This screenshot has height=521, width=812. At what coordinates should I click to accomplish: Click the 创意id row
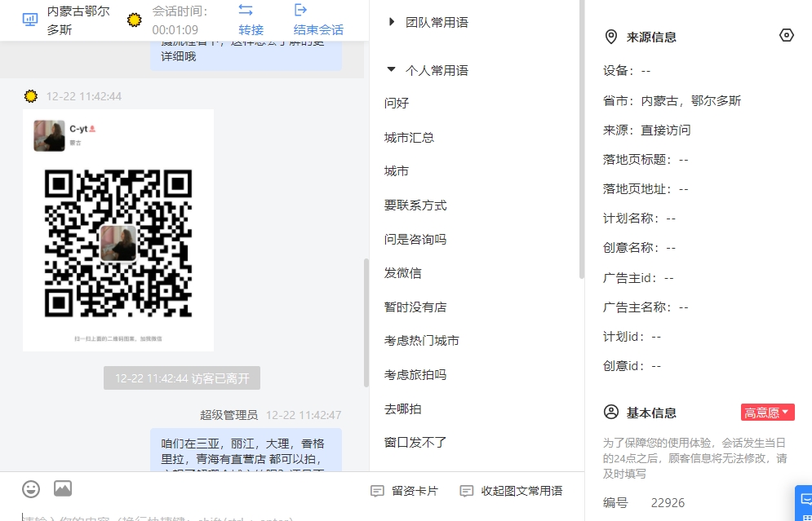point(632,366)
